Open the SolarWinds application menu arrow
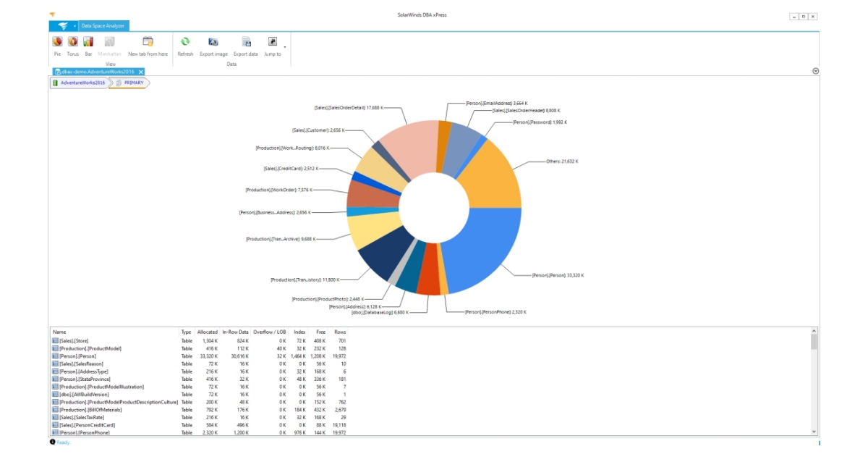This screenshot has width=868, height=454. [75, 26]
